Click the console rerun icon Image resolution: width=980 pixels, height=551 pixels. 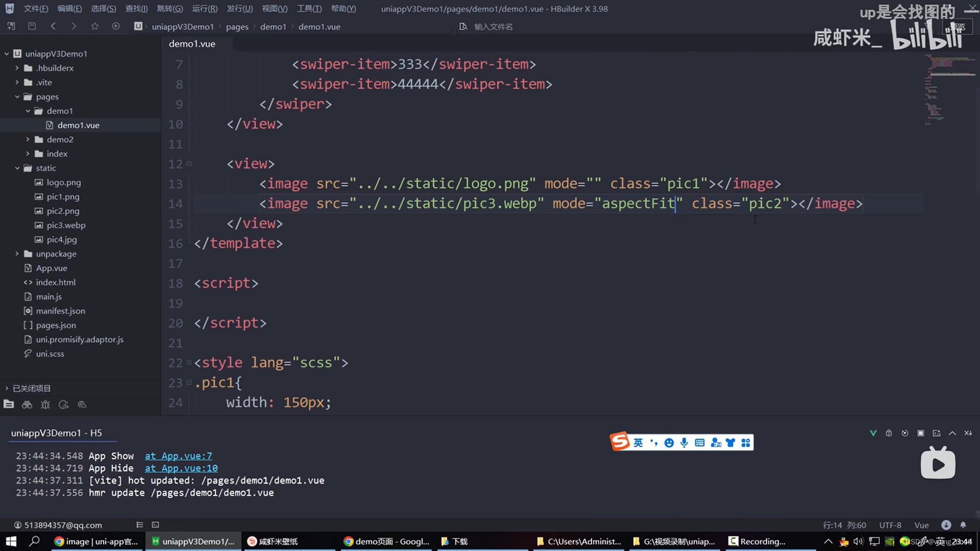click(905, 433)
